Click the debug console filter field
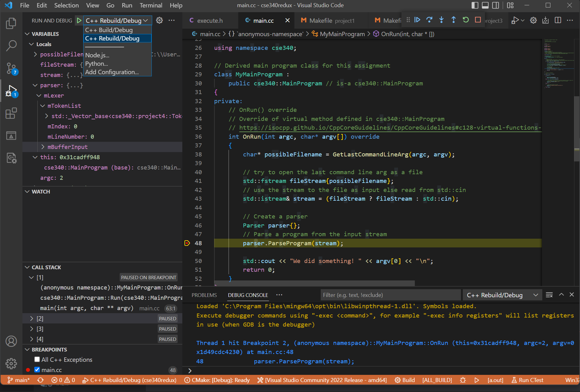Screen dimensions: 580x392 pyautogui.click(x=391, y=295)
